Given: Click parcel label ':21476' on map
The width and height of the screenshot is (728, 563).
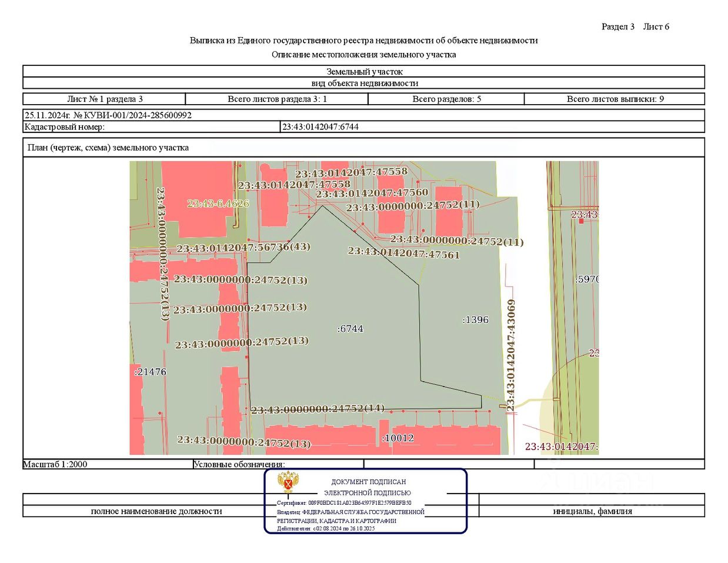Looking at the screenshot, I should point(151,372).
